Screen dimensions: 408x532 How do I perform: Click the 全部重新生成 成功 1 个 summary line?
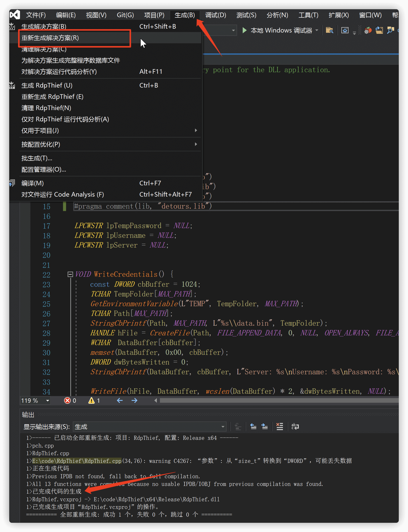pyautogui.click(x=129, y=515)
